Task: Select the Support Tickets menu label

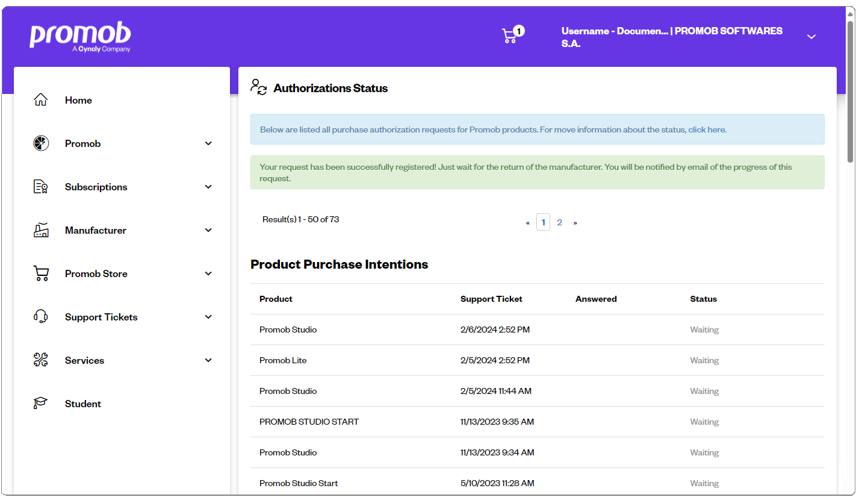Action: 101,317
